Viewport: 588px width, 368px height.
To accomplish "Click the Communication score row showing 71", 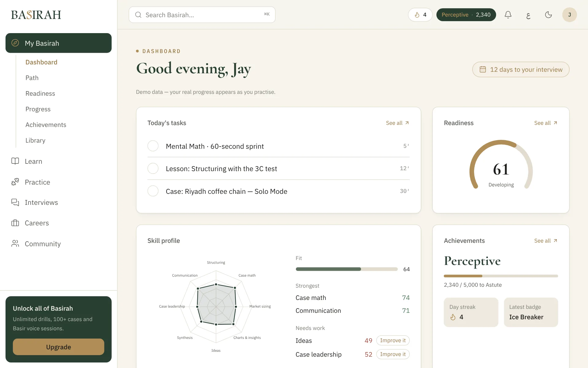I will (352, 311).
